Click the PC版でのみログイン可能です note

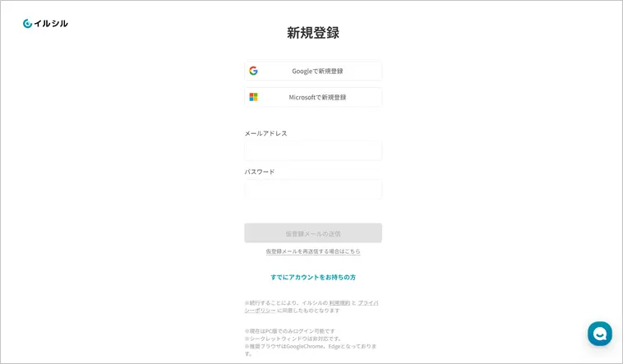click(289, 331)
